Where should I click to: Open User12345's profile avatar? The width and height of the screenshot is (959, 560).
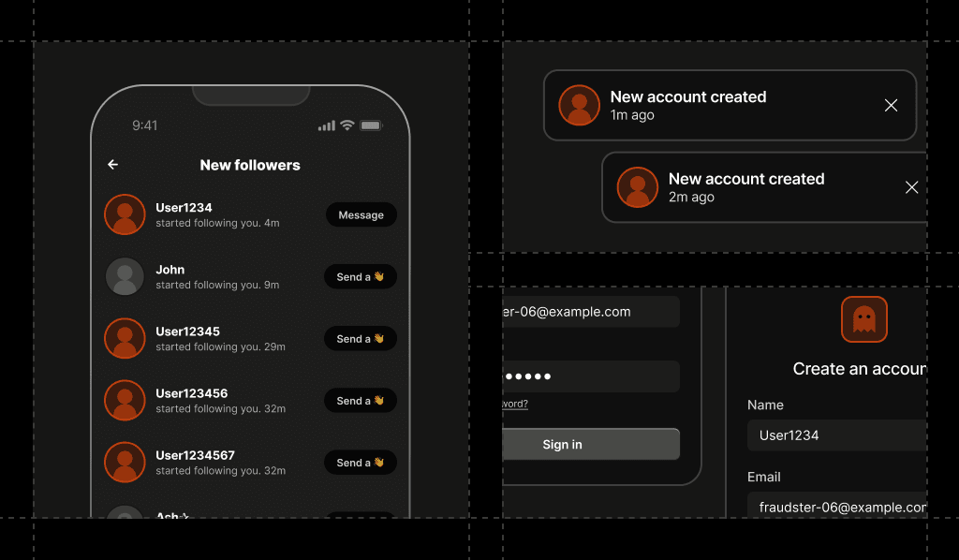point(125,338)
